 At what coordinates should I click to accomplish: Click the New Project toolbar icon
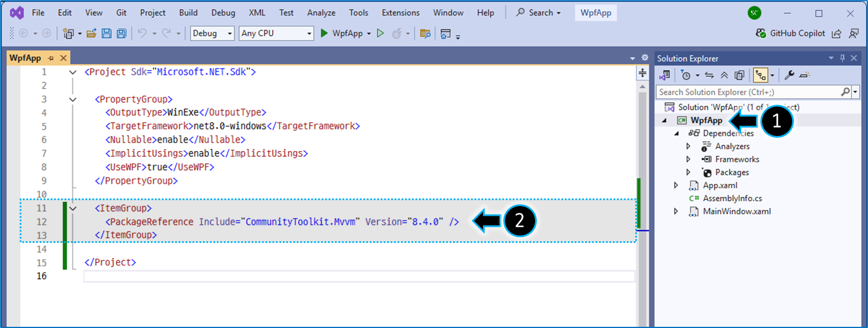[x=68, y=34]
